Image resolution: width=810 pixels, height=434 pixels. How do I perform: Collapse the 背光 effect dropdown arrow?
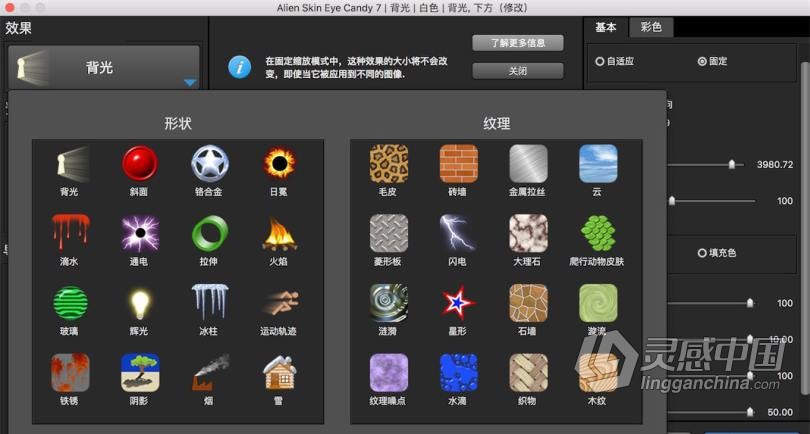click(x=190, y=83)
